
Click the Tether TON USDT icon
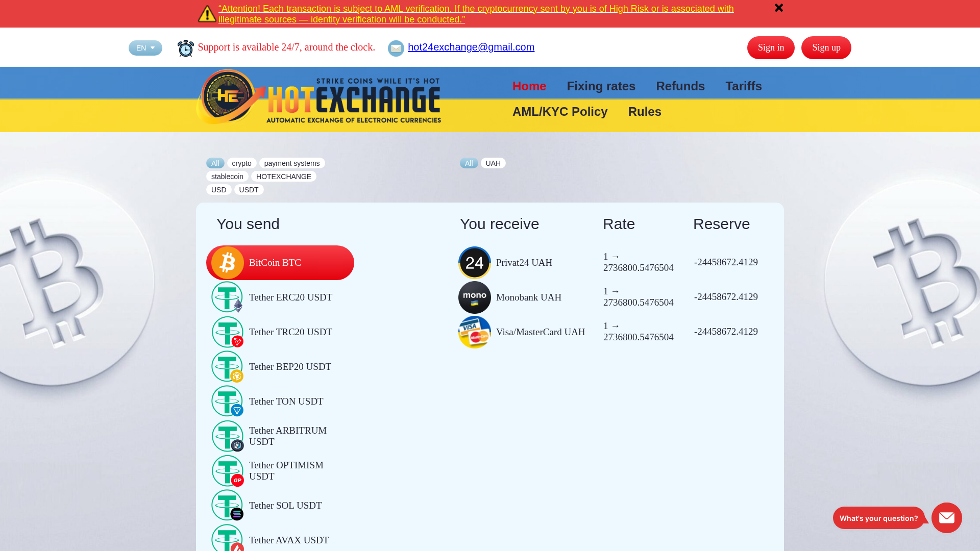point(228,402)
